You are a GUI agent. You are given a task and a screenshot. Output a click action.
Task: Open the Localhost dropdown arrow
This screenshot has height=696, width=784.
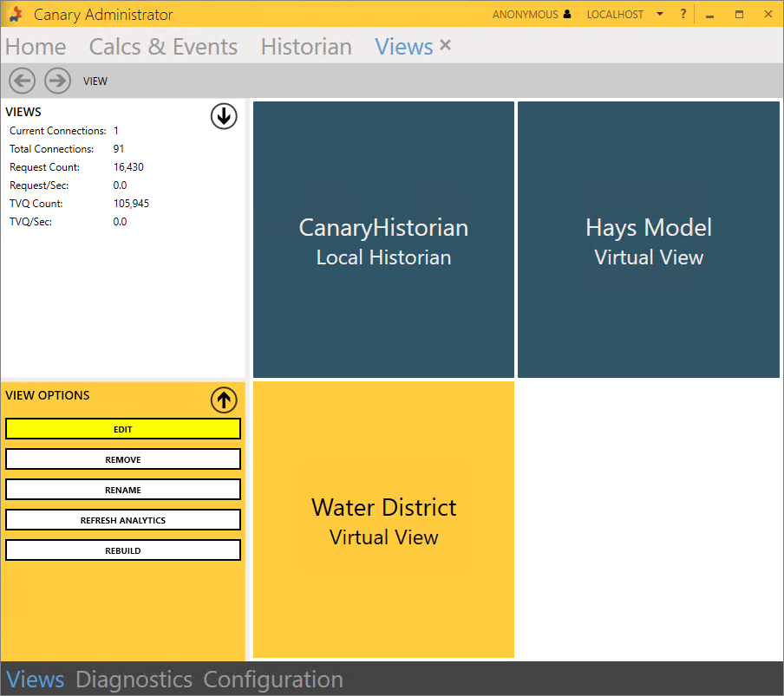(660, 15)
